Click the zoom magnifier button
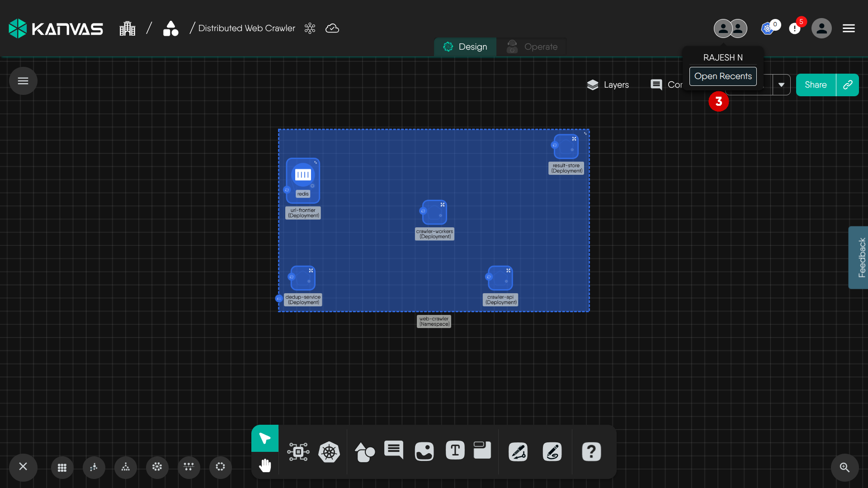868x488 pixels. coord(844,468)
